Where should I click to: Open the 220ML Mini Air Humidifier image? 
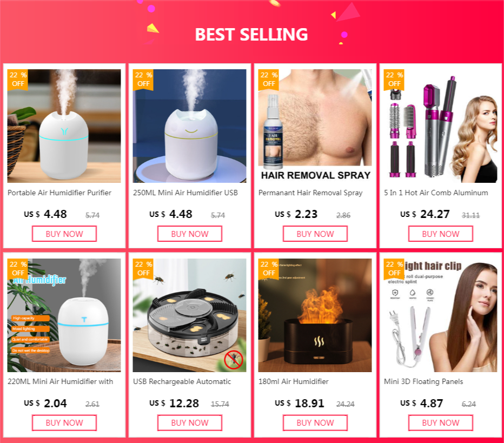click(64, 315)
